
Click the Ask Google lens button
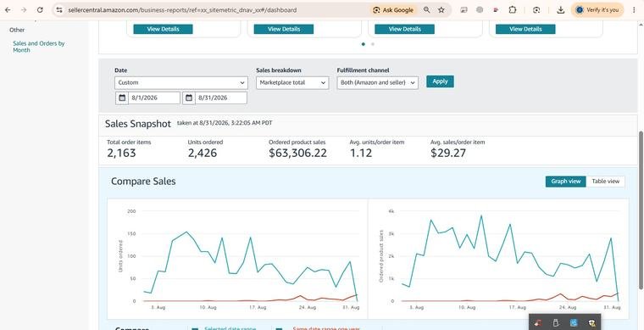tap(393, 10)
